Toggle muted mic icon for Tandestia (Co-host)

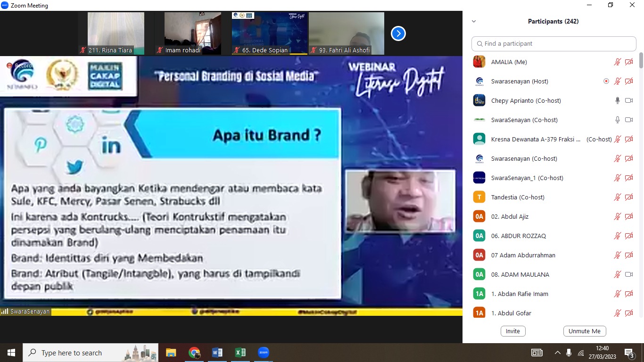click(617, 197)
